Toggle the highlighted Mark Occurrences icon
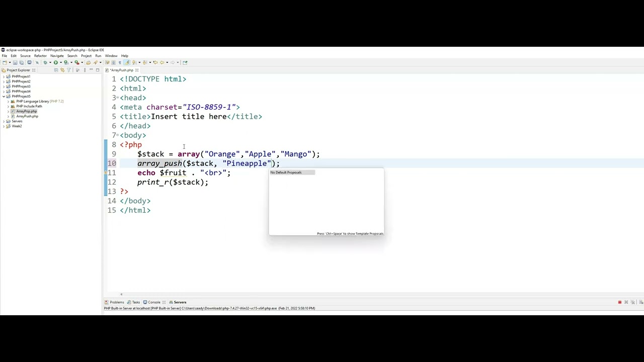Screen dimensions: 644x362 click(x=127, y=62)
